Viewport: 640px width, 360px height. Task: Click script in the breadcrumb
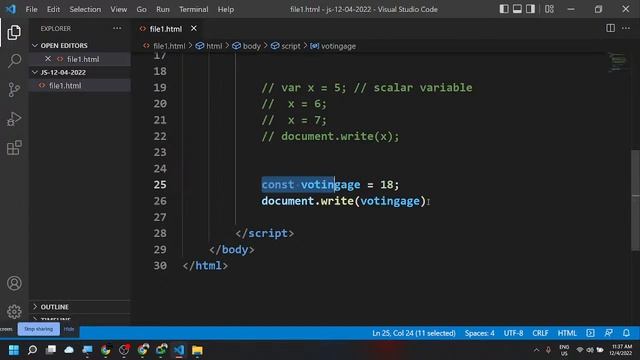coord(291,46)
